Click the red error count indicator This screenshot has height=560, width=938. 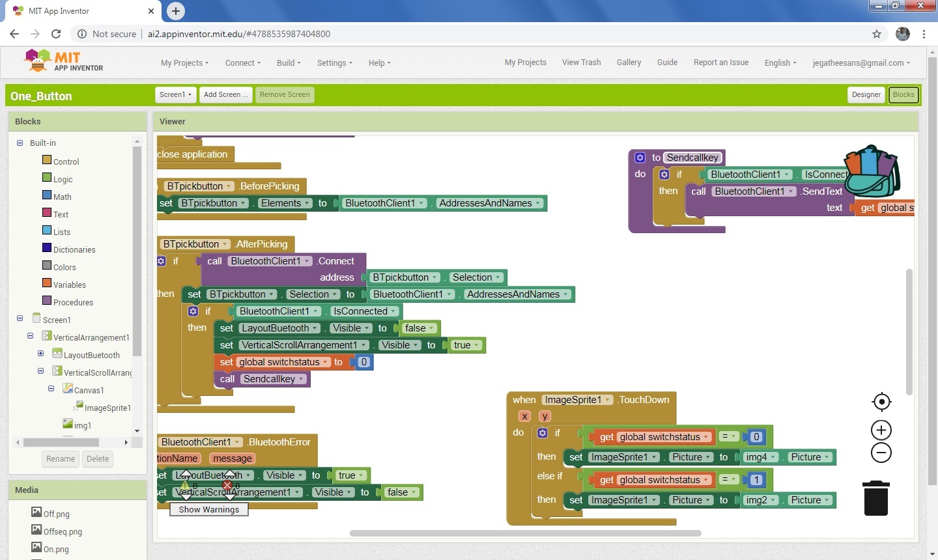tap(228, 485)
